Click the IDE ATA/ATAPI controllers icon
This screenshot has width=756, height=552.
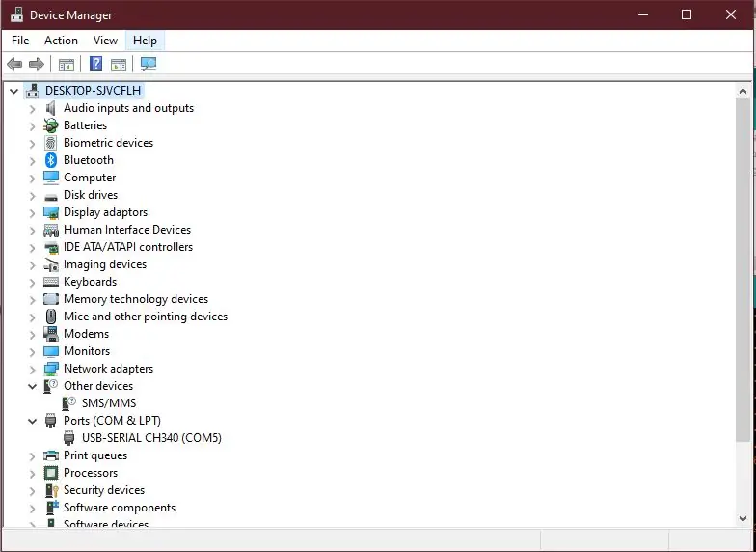pos(50,247)
